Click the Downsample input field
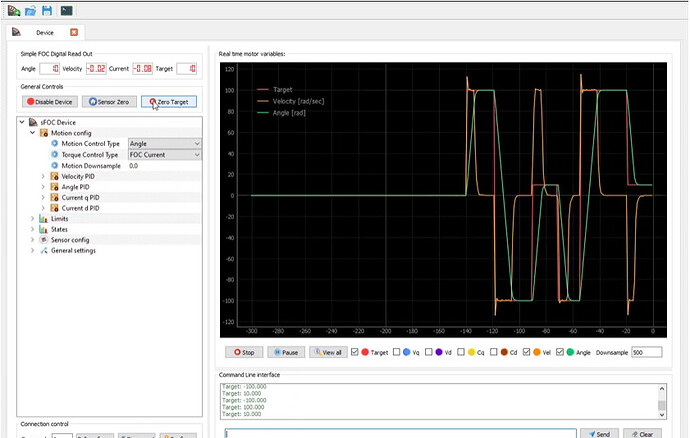 click(x=646, y=352)
